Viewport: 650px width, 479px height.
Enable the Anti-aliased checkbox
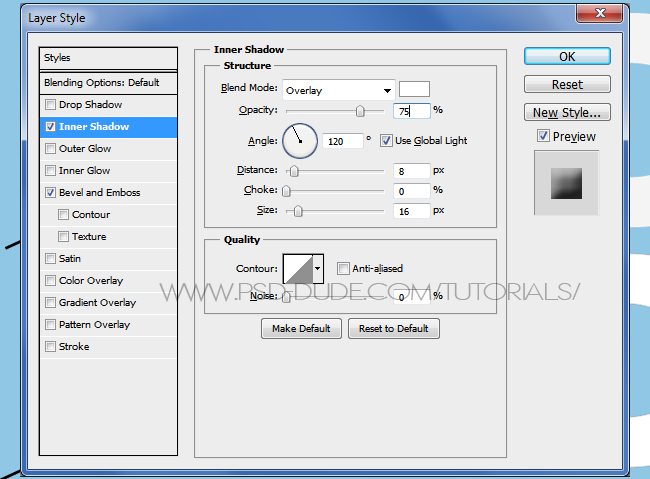pos(343,268)
